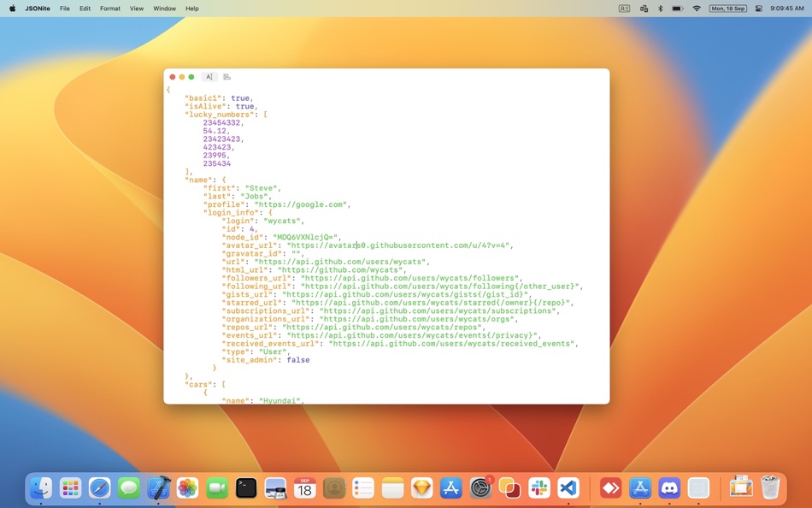The height and width of the screenshot is (508, 812).
Task: Click the "wycats" login value
Action: click(x=282, y=221)
